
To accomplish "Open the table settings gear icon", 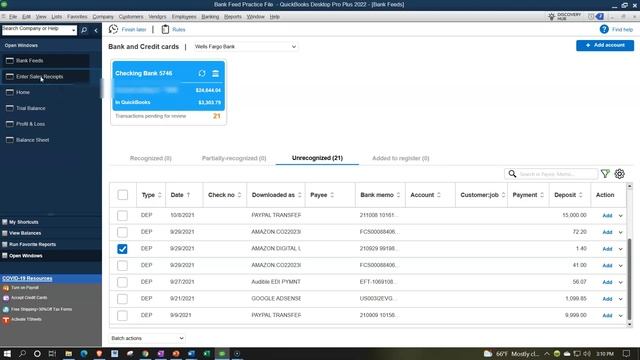I will tap(620, 174).
